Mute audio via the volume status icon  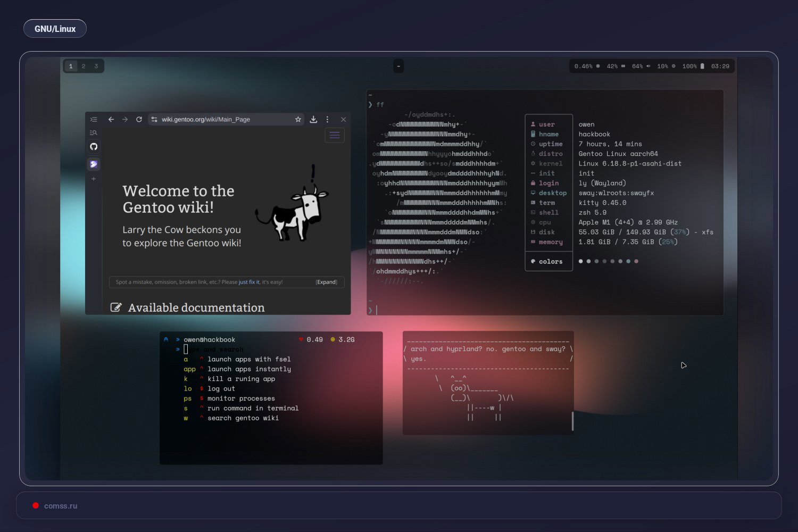tap(649, 66)
